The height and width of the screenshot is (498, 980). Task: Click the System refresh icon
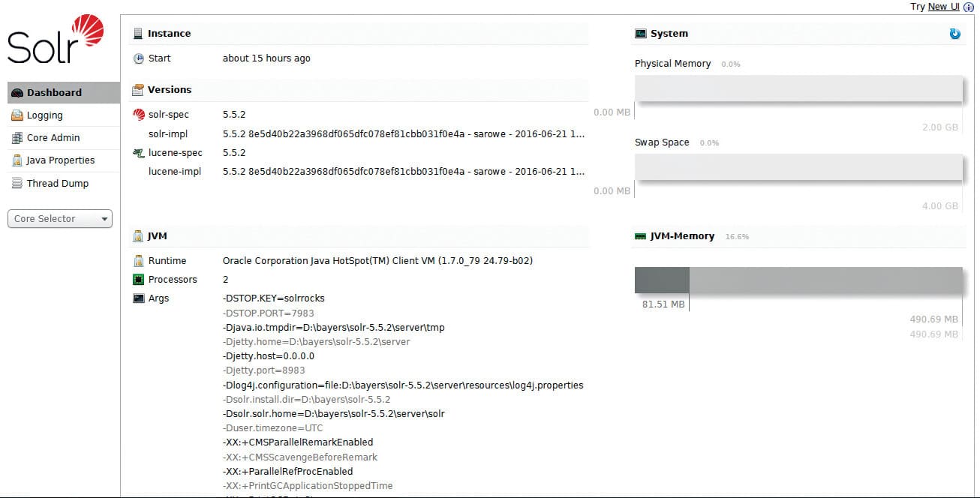click(954, 34)
